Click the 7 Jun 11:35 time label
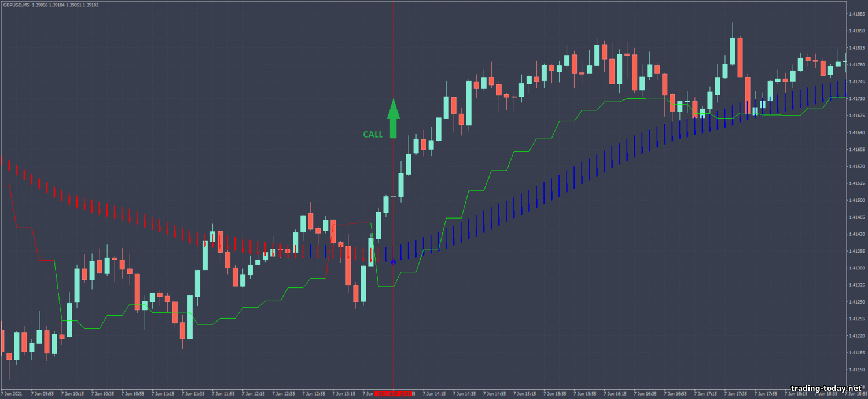 pyautogui.click(x=193, y=394)
